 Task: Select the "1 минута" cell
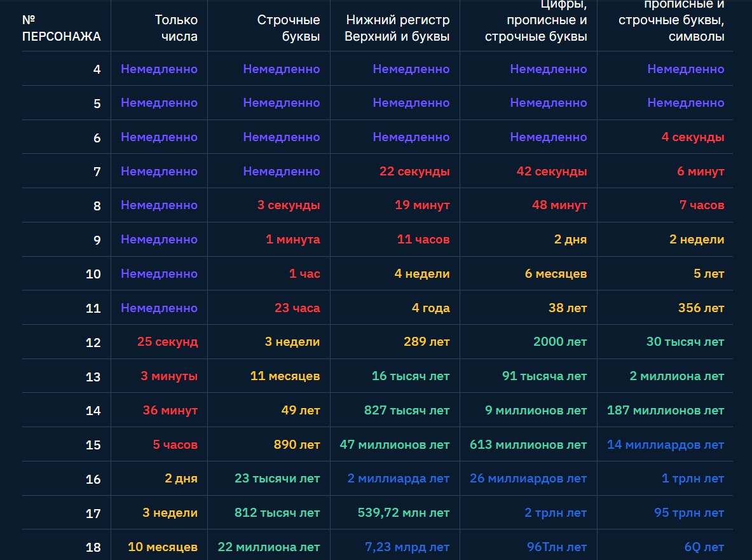pos(292,240)
